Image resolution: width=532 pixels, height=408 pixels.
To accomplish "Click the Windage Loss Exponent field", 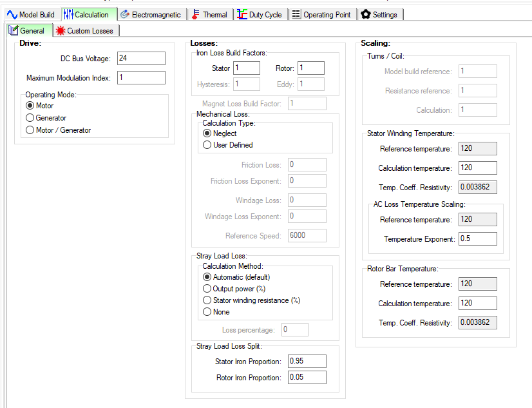I will coord(307,216).
